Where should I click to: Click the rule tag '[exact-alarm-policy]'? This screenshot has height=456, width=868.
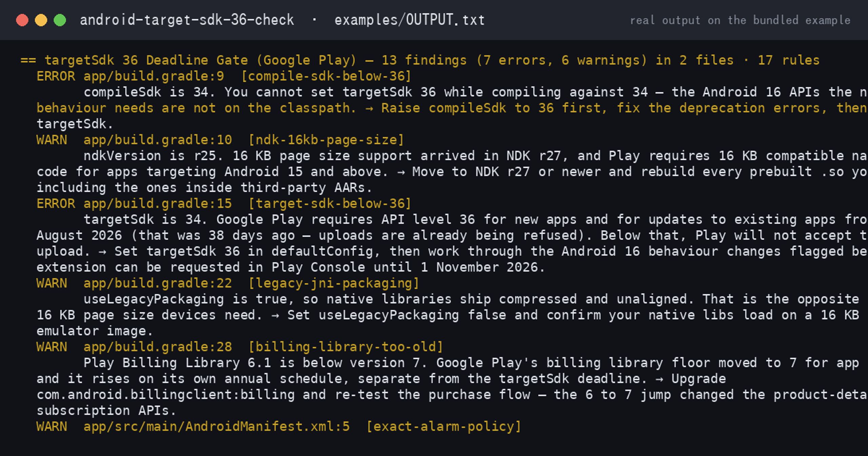click(x=444, y=426)
